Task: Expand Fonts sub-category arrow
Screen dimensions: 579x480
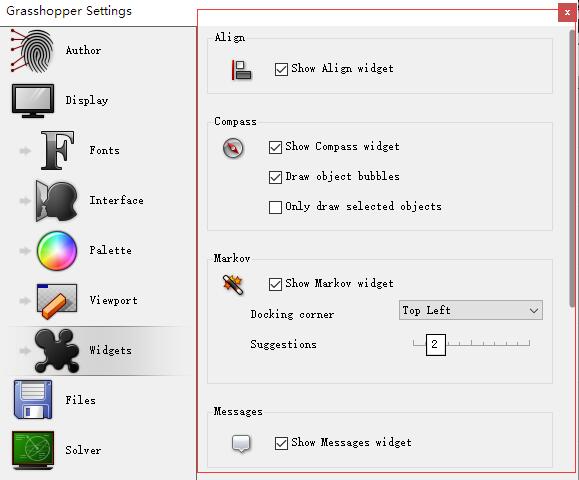Action: [x=25, y=151]
